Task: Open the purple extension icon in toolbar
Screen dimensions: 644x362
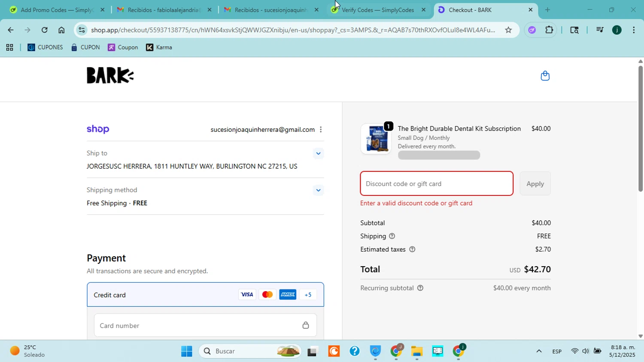Action: pos(532,30)
